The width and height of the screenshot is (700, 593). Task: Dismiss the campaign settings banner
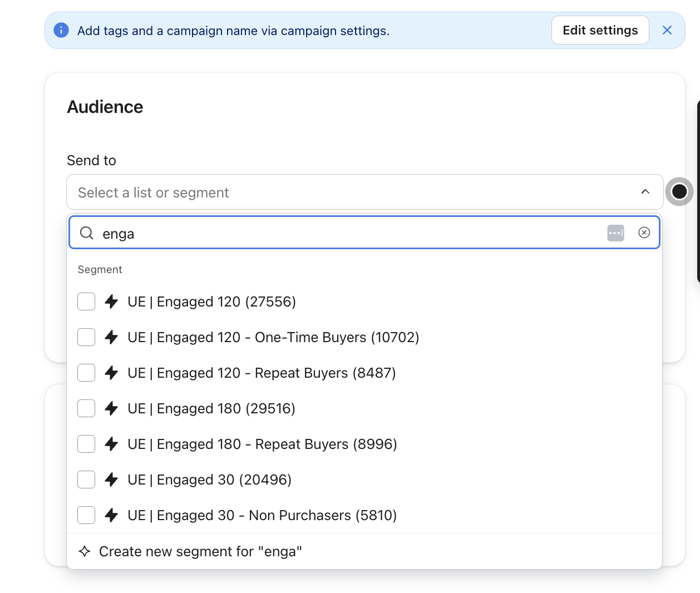[x=667, y=30]
